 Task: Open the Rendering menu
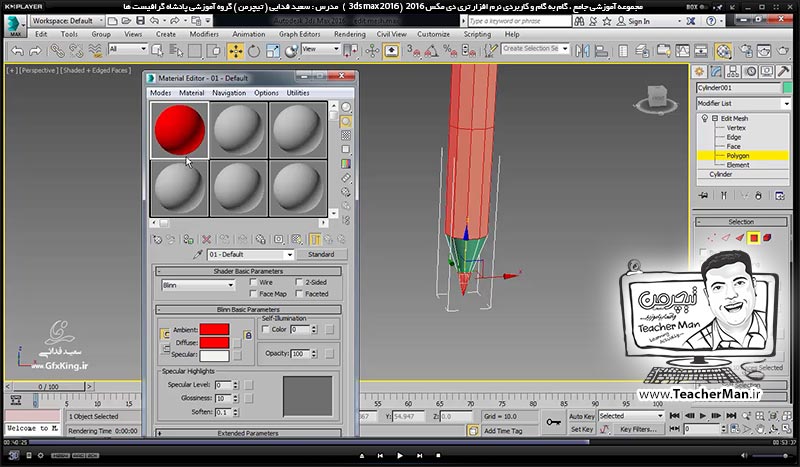tap(349, 34)
